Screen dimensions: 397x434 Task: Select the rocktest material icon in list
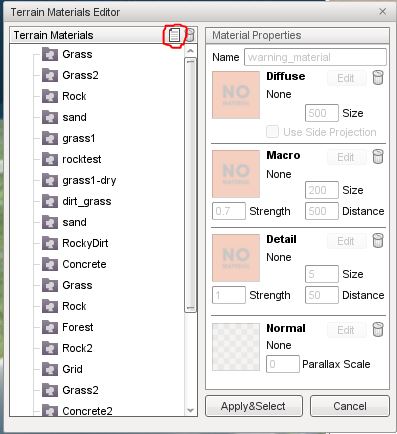point(50,159)
